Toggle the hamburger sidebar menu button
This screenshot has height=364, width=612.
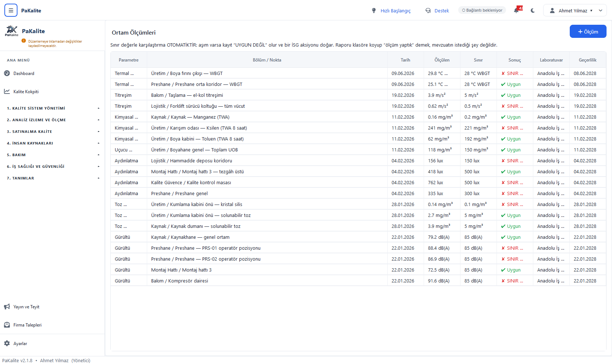point(11,11)
